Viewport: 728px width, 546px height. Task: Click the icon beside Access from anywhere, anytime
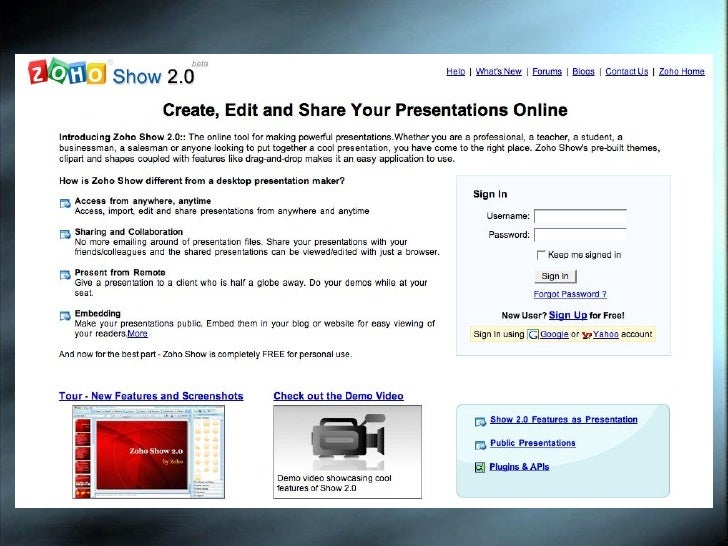tap(65, 204)
